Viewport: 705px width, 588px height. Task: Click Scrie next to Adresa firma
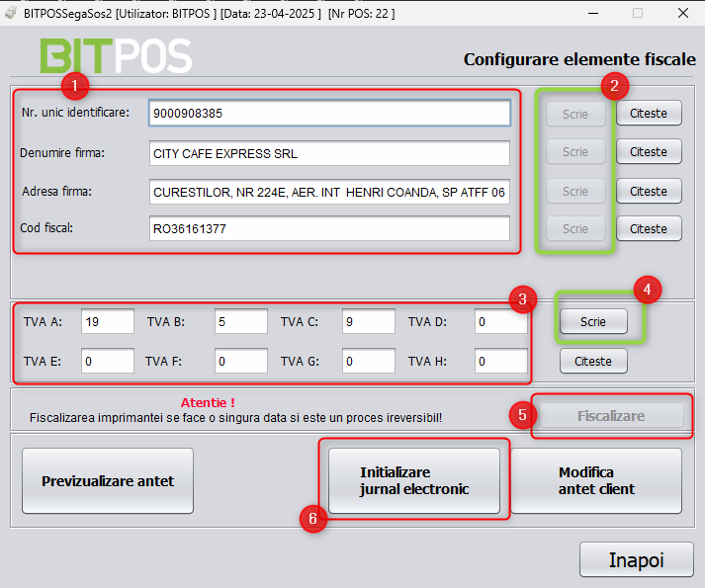(575, 191)
